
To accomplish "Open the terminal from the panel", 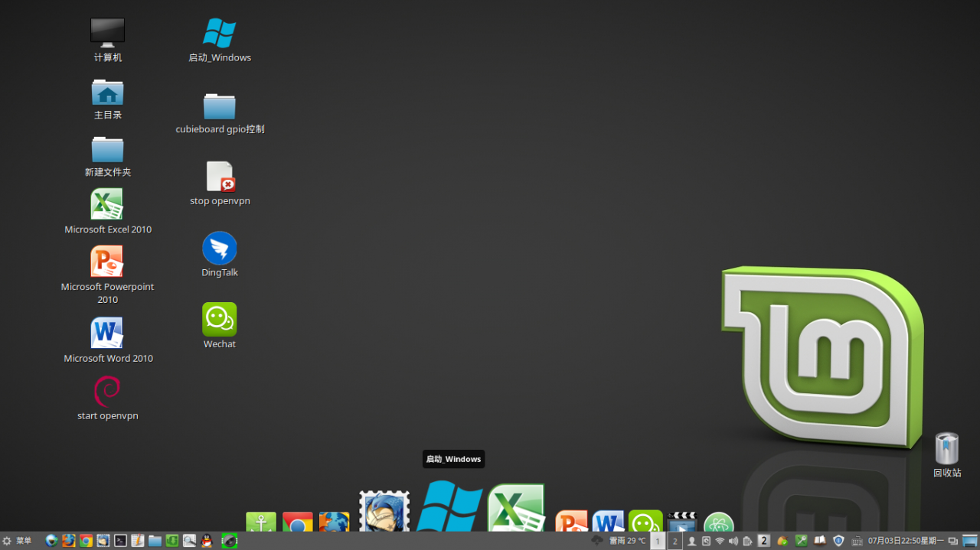I will (120, 541).
